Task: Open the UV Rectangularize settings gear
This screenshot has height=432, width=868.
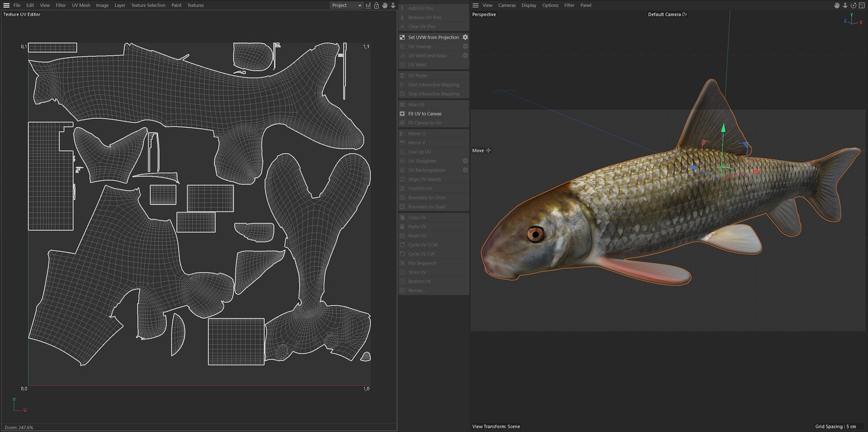Action: click(465, 170)
